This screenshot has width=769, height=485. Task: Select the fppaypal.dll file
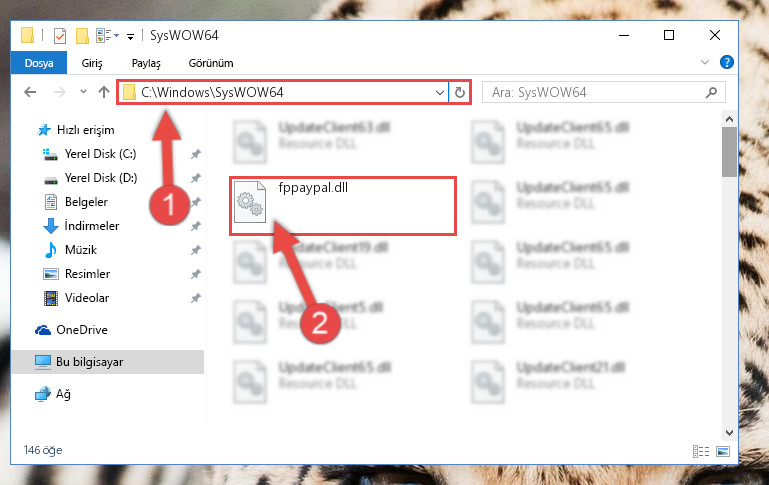[x=342, y=205]
